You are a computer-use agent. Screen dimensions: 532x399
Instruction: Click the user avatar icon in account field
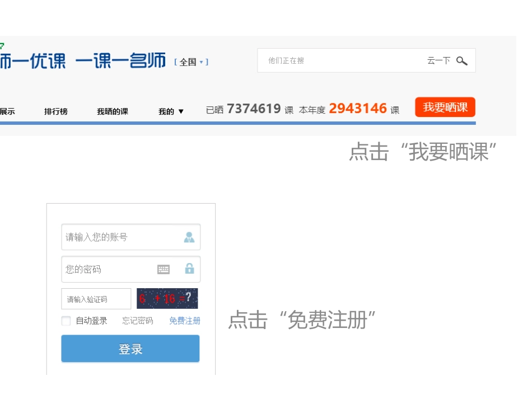click(189, 237)
